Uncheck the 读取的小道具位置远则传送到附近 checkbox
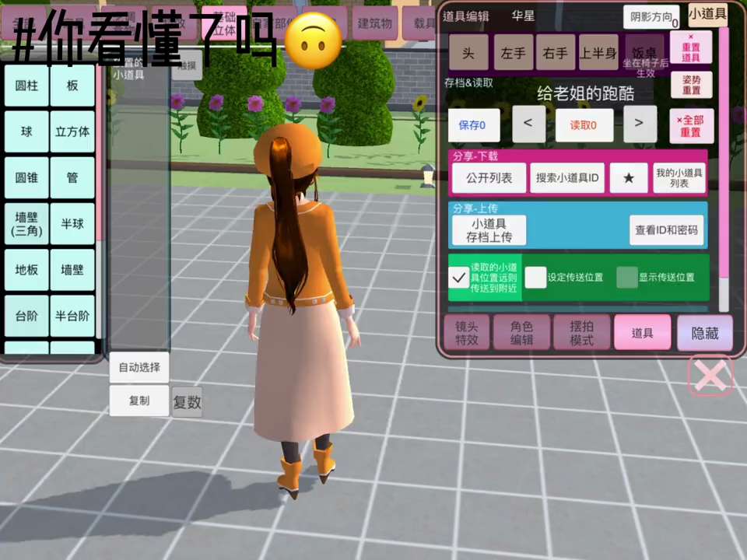 click(459, 278)
